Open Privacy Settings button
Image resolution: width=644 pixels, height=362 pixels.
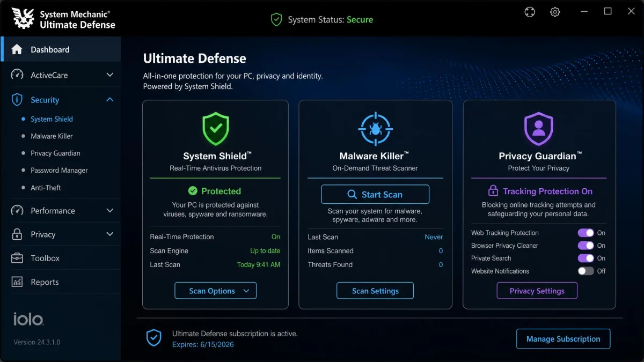click(537, 291)
